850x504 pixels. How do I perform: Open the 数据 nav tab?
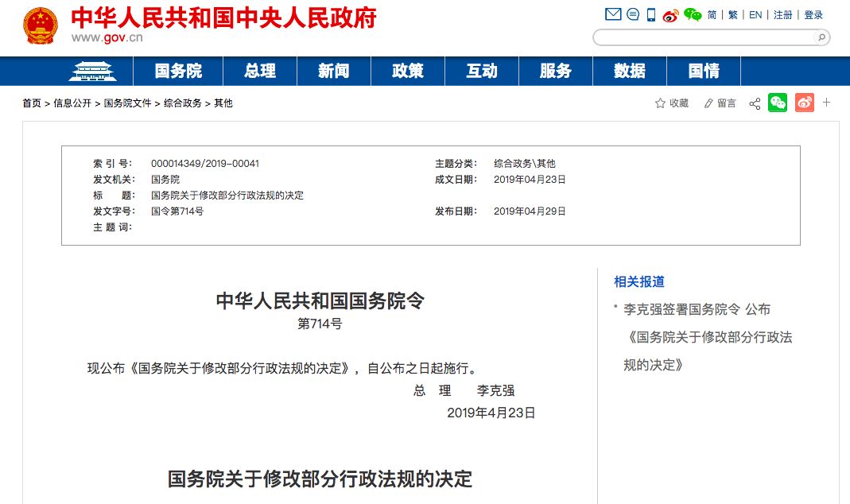coord(630,71)
